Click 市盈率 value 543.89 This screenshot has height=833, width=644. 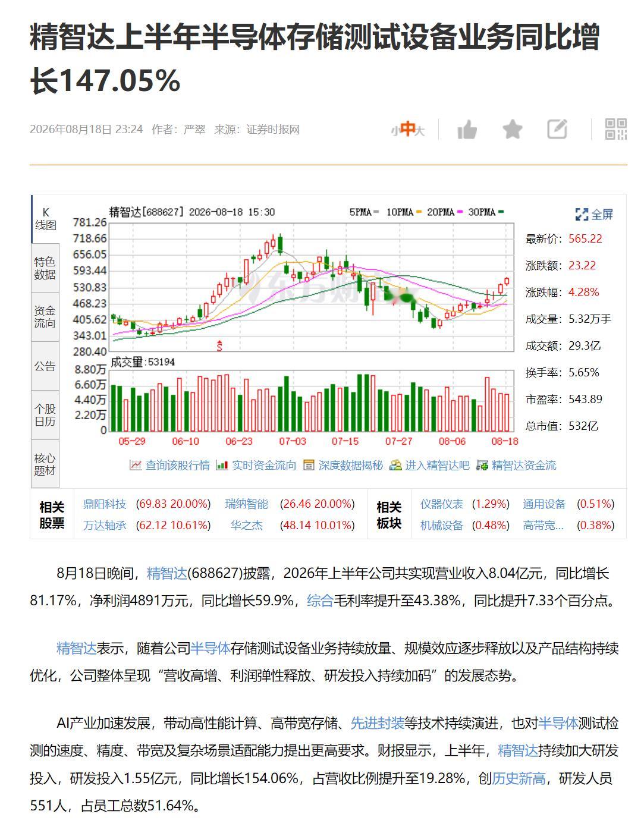pyautogui.click(x=585, y=399)
